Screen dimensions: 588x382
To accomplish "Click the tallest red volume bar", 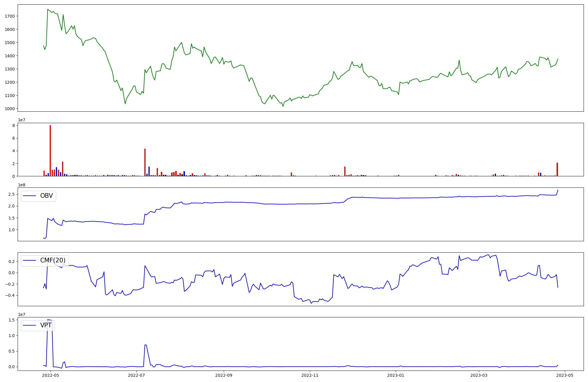I will tap(50, 150).
